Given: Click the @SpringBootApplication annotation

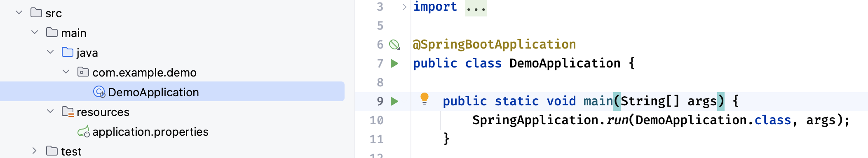Looking at the screenshot, I should tap(495, 44).
